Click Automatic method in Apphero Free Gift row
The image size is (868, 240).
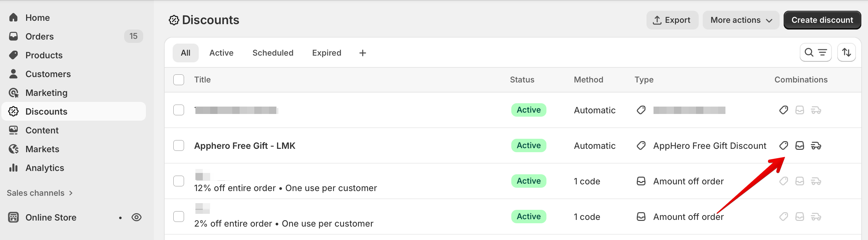point(594,146)
